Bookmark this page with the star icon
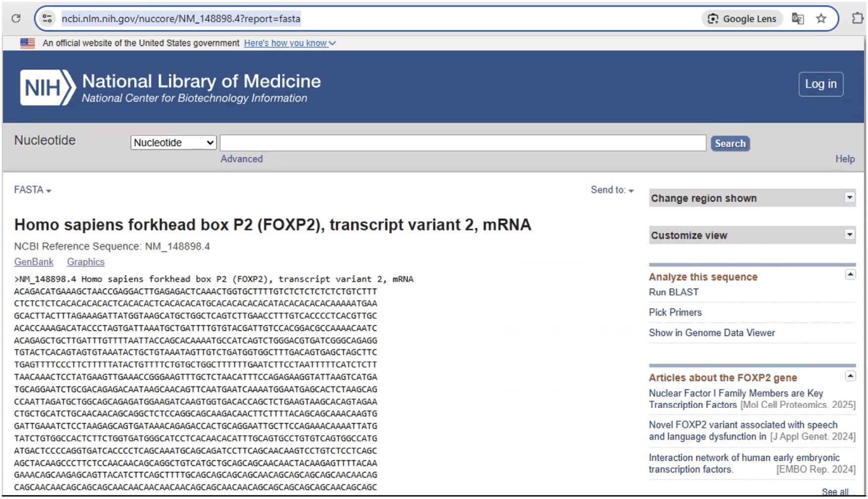Image resolution: width=868 pixels, height=499 pixels. coord(821,19)
